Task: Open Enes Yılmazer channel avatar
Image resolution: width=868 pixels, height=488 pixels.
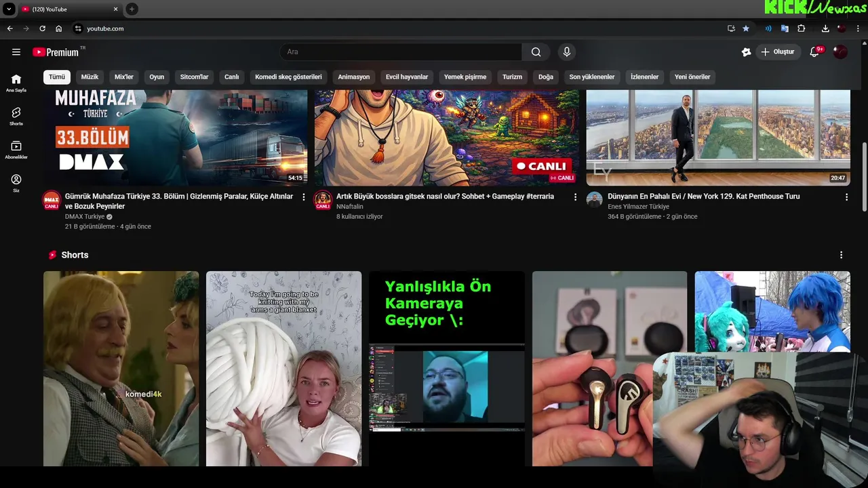Action: (595, 200)
